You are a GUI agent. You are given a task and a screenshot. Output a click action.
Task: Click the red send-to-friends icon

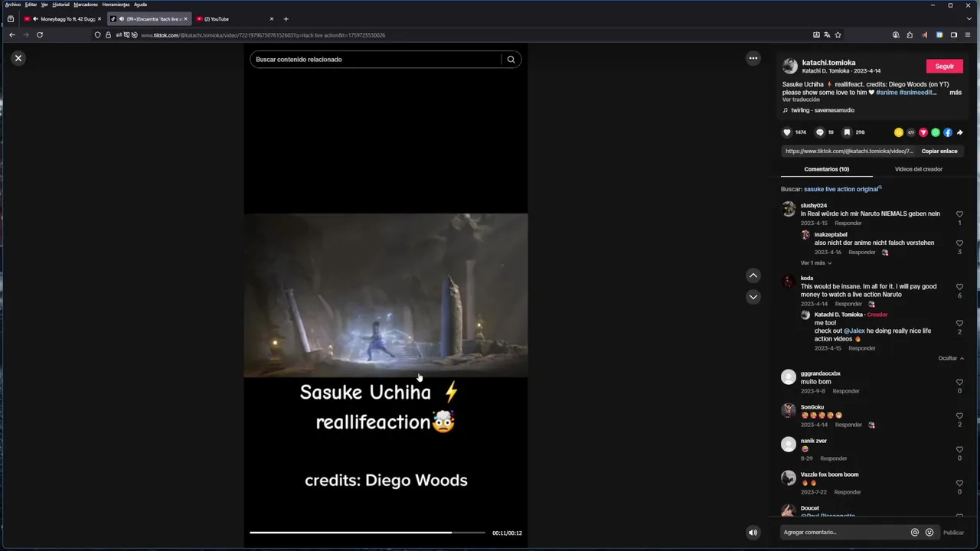923,132
